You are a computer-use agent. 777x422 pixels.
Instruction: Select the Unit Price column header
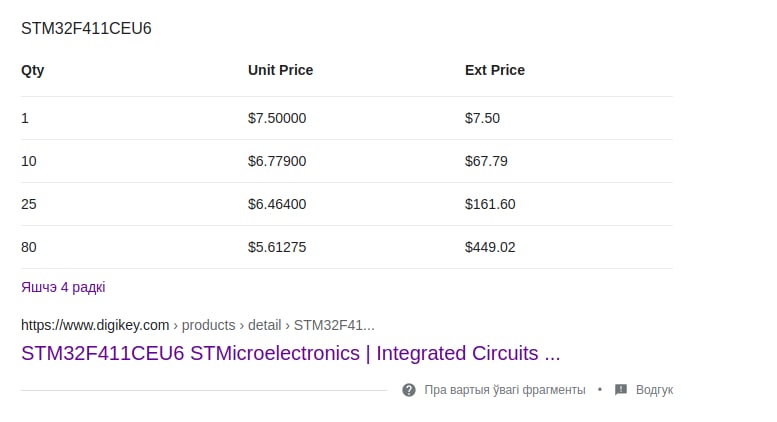point(280,70)
